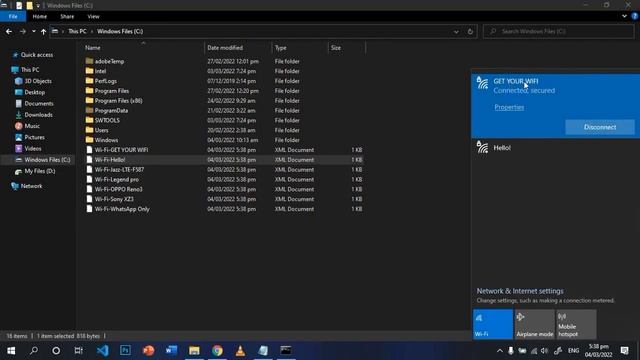Open Cortana circle icon
This screenshot has height=360, width=640.
point(56,350)
